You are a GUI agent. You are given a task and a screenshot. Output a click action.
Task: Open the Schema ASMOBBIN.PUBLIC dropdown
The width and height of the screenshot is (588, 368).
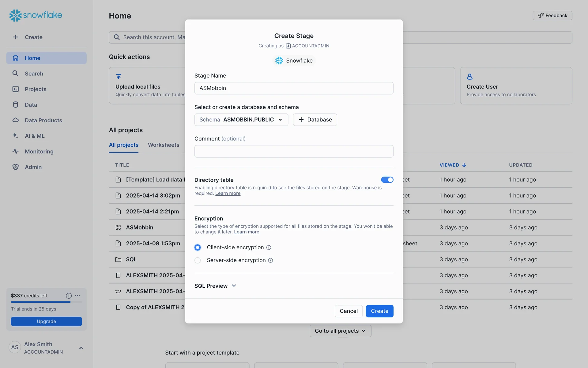click(x=241, y=120)
